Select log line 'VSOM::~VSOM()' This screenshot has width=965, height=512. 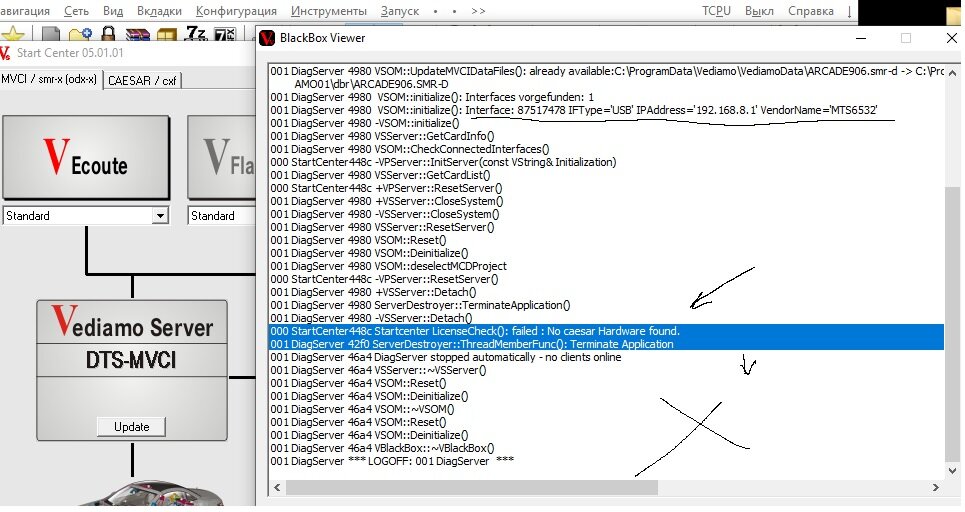pyautogui.click(x=606, y=409)
